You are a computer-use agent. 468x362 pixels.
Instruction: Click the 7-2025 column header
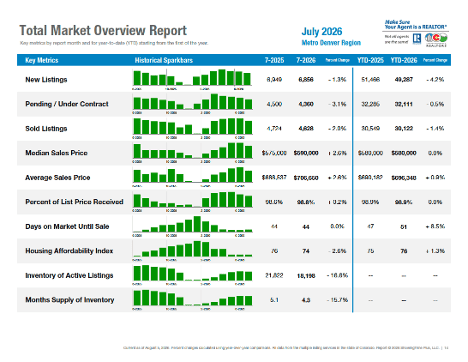[x=274, y=60]
